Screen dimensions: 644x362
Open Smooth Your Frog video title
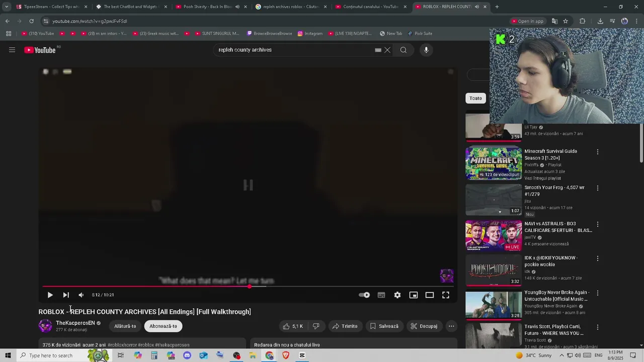pyautogui.click(x=554, y=191)
